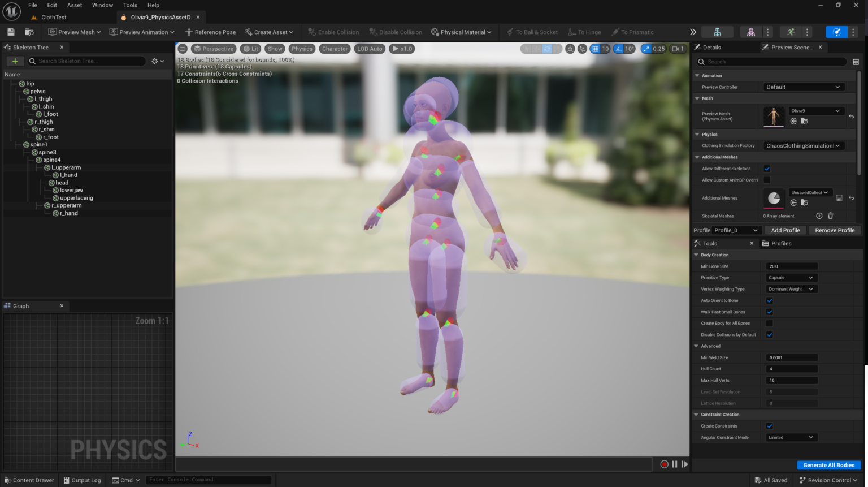Image resolution: width=868 pixels, height=487 pixels.
Task: Open the camera speed control
Action: 676,49
